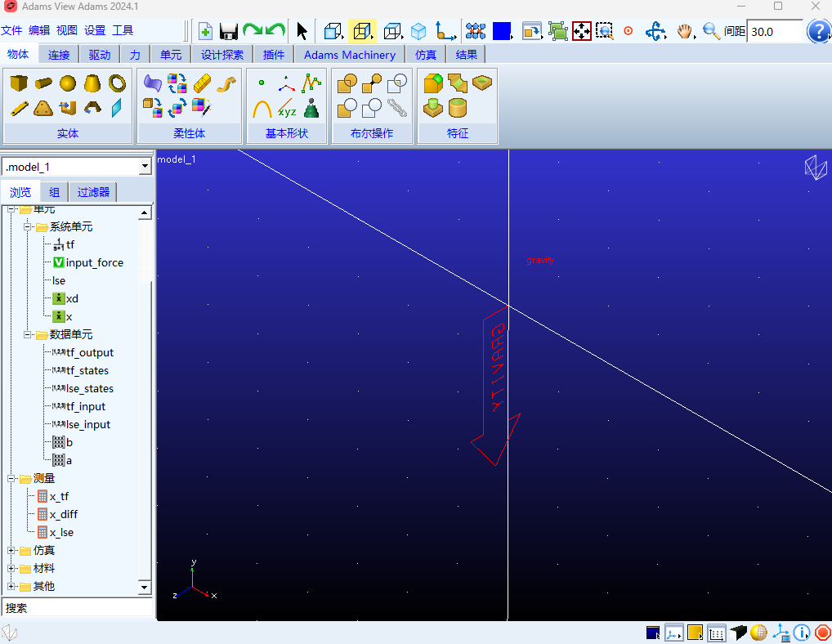Open the 仿真 ribbon tab

click(426, 55)
